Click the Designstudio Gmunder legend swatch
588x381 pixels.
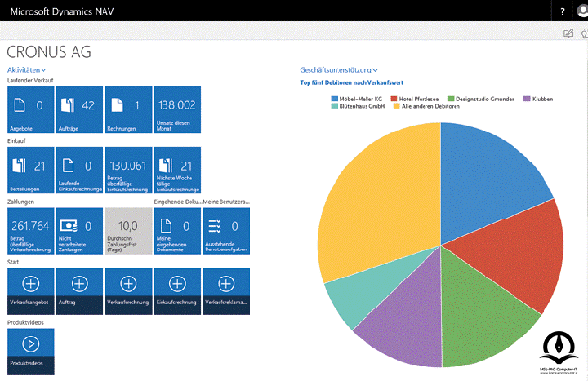coord(451,99)
